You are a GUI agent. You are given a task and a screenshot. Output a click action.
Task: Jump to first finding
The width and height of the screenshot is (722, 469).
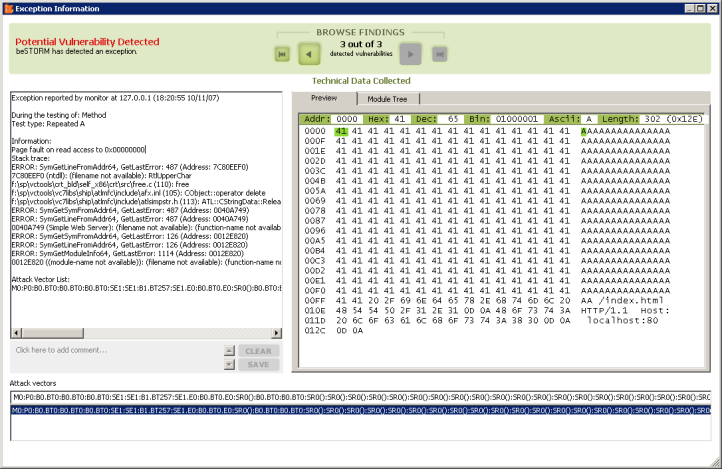pos(282,54)
